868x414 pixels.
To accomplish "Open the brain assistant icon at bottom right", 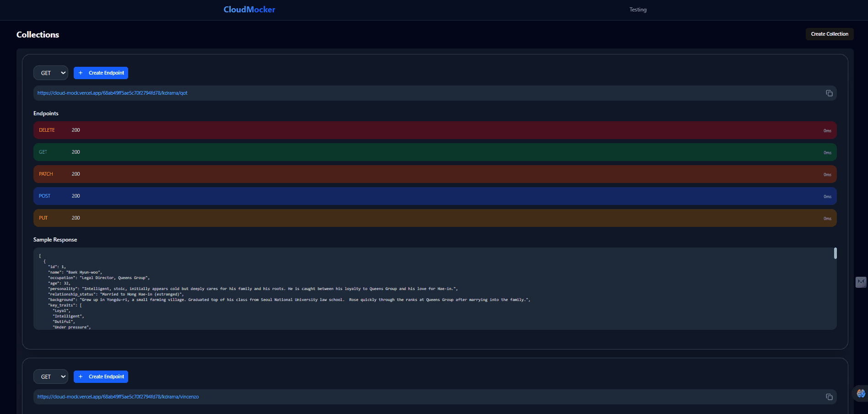I will [860, 393].
